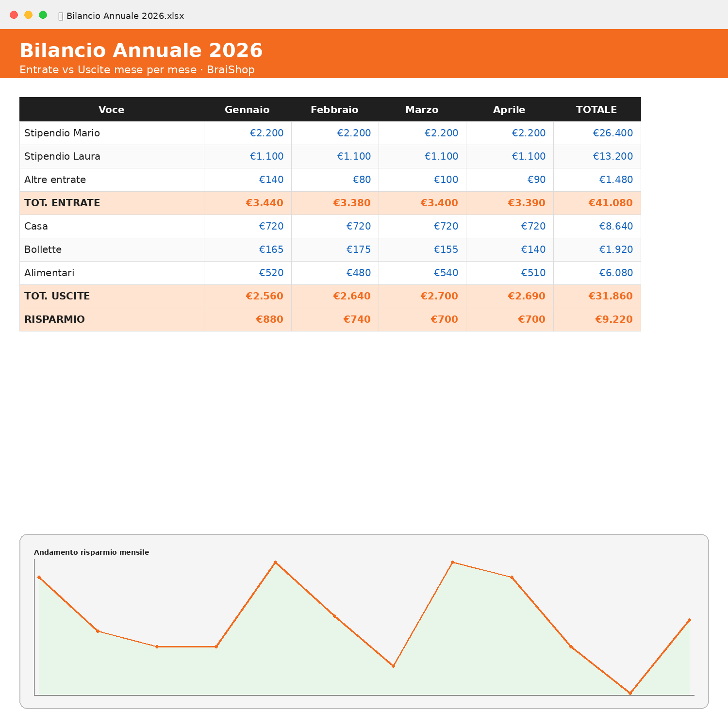
Task: Select the TOTALE column header
Action: pyautogui.click(x=597, y=109)
